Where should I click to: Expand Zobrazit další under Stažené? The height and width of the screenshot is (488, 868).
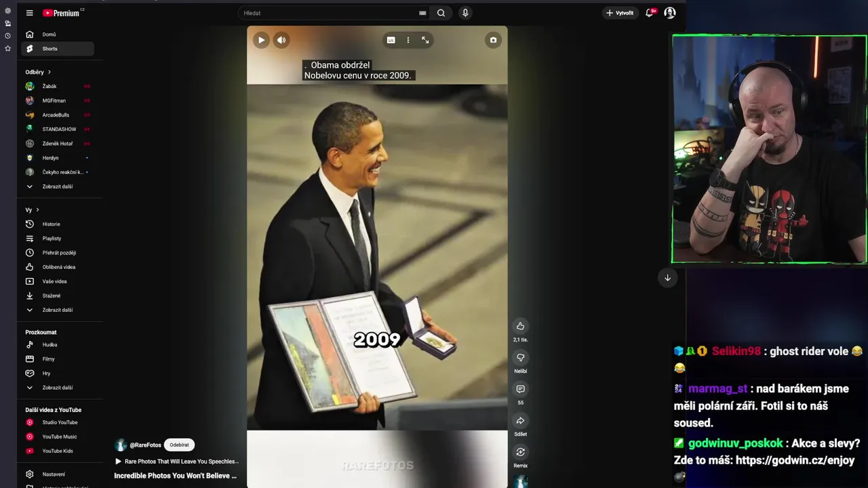coord(58,310)
